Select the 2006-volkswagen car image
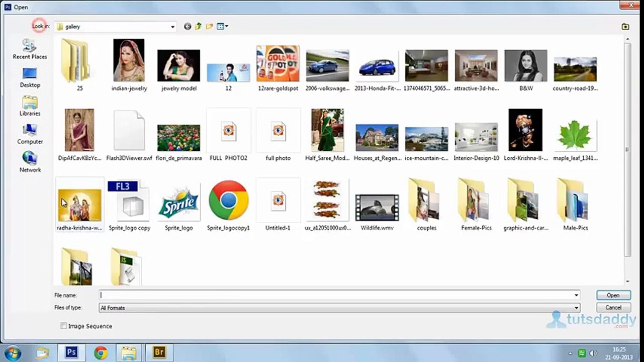644x362 pixels. point(327,65)
